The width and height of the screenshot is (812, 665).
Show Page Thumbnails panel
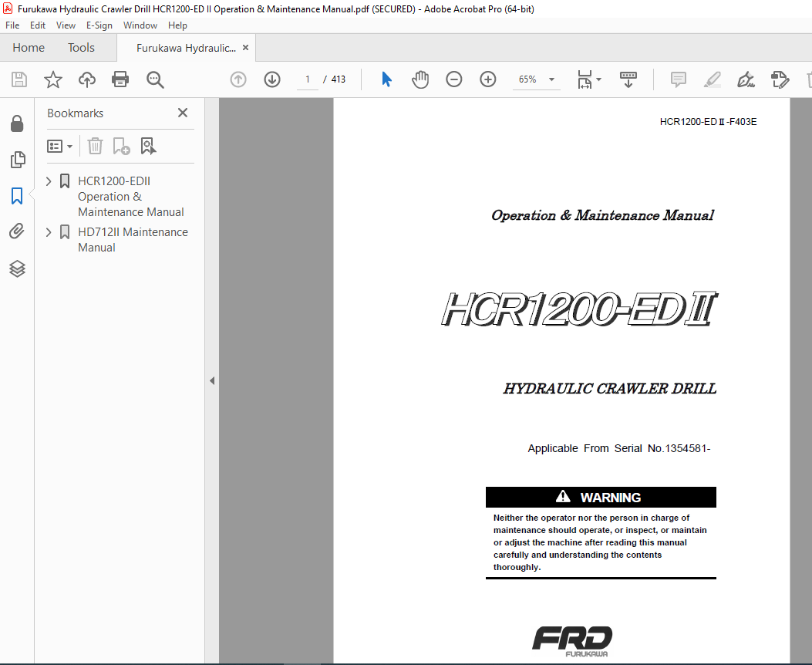(x=17, y=160)
